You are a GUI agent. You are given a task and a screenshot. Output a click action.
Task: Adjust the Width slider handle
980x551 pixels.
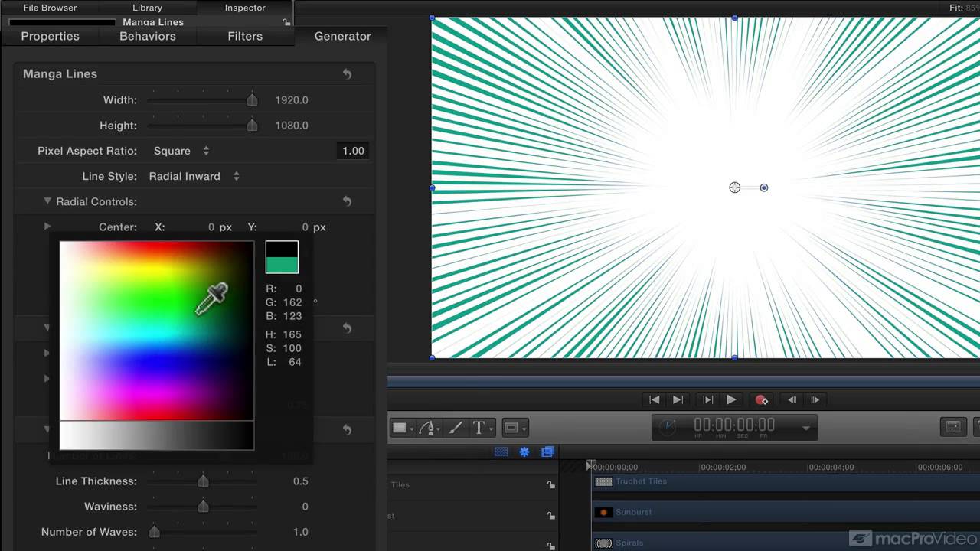[252, 100]
